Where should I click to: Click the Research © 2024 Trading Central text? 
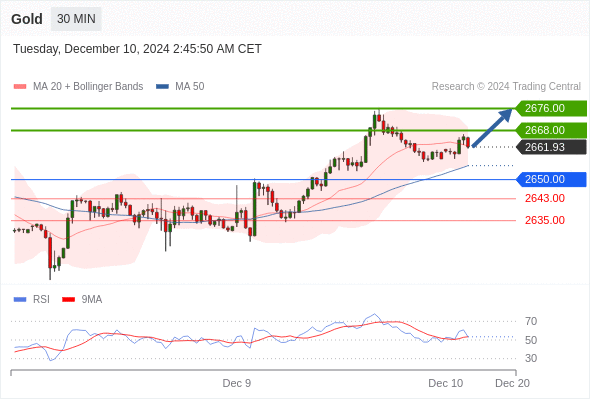point(506,87)
